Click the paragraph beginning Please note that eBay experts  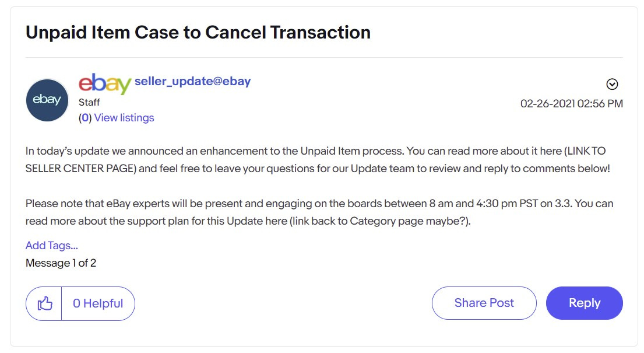pyautogui.click(x=319, y=212)
